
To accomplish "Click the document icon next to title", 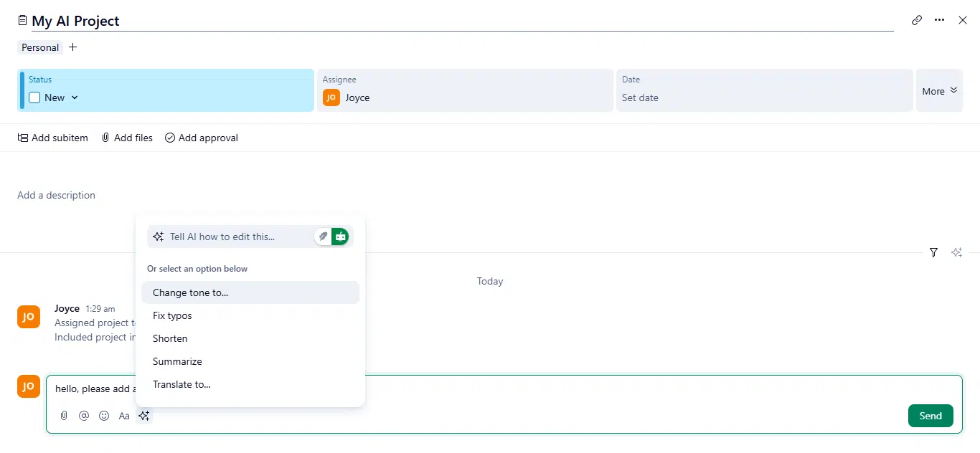I will coord(22,20).
